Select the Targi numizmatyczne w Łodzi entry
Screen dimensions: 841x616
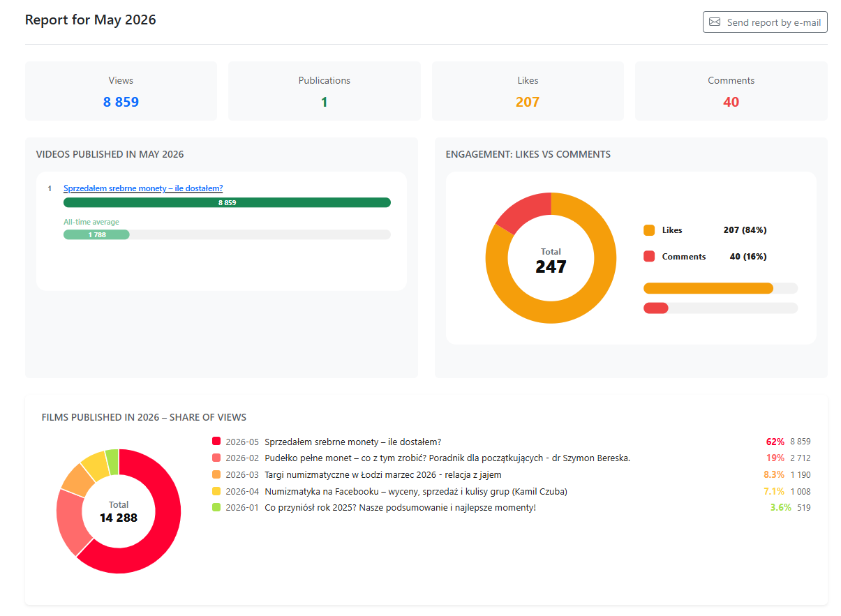(511, 475)
